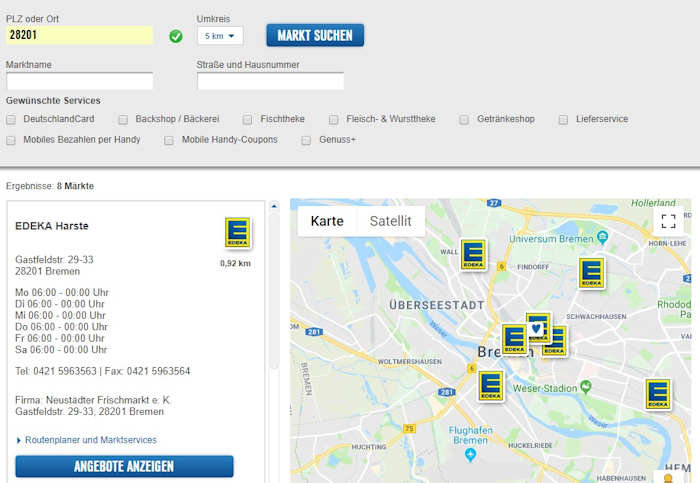
Task: Open the EDEKA Harste market title
Action: 52,226
